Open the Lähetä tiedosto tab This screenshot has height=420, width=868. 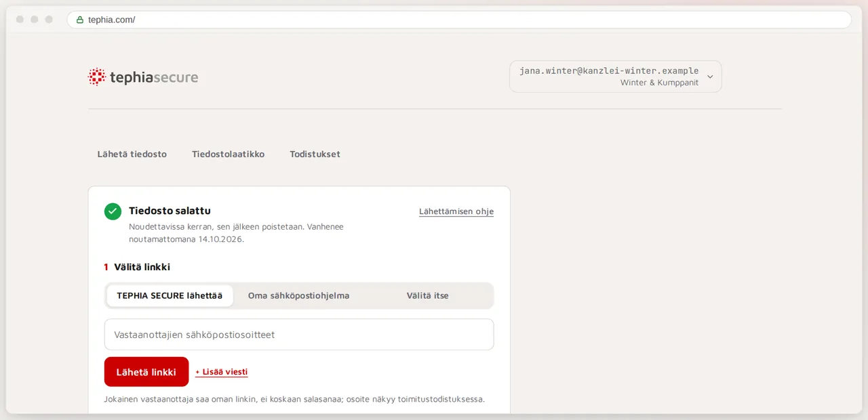(132, 154)
